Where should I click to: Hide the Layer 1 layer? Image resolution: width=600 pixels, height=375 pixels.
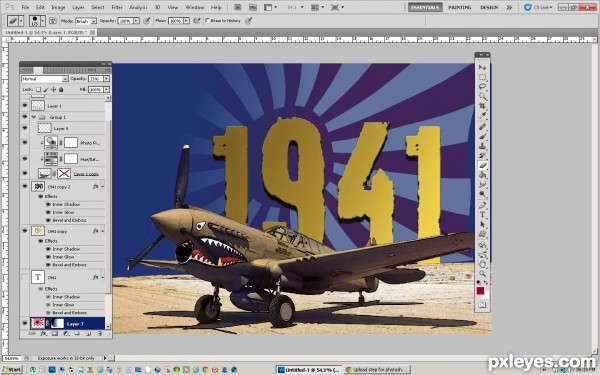[25, 105]
